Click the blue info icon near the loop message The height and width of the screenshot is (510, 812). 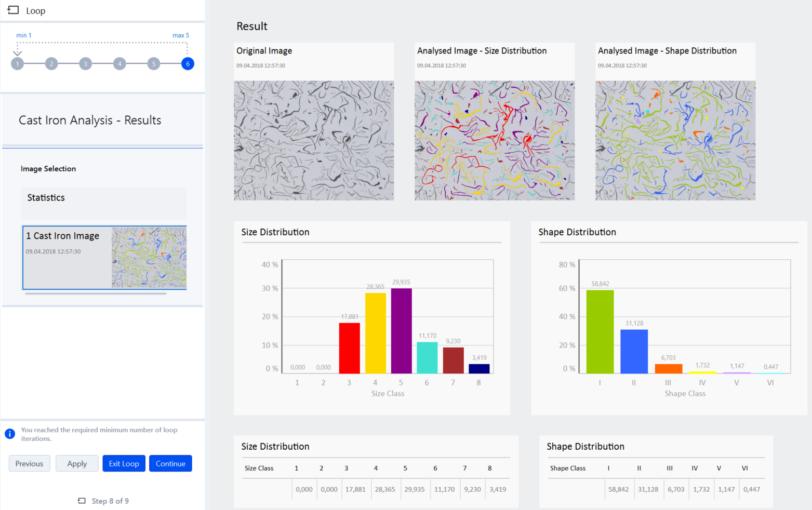tap(10, 434)
